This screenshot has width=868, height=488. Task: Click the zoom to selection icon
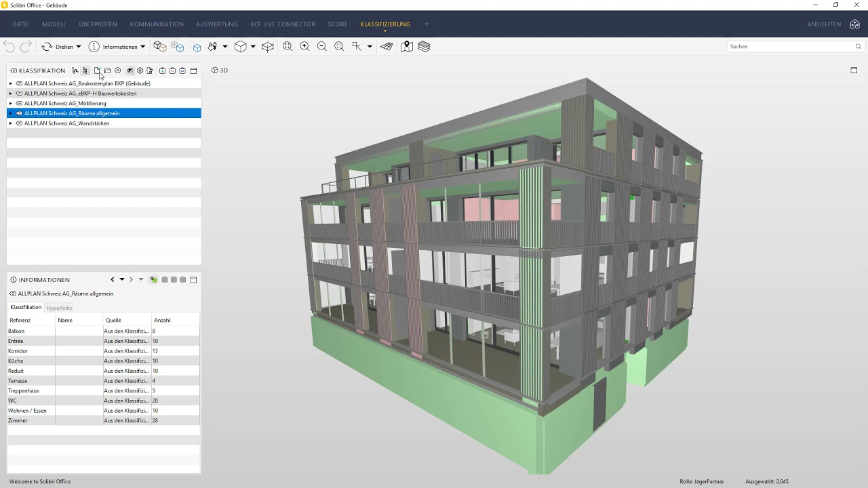pos(339,47)
